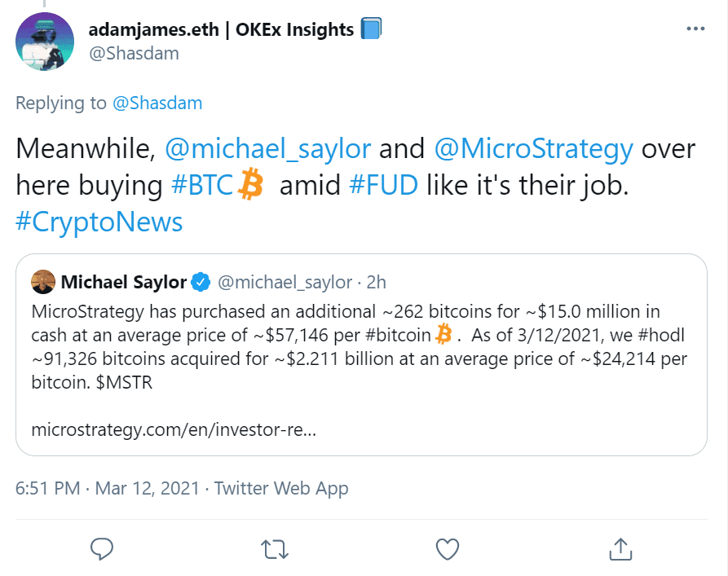Click Michael Saylor's small avatar
Screen dimensions: 728x576
tap(43, 283)
